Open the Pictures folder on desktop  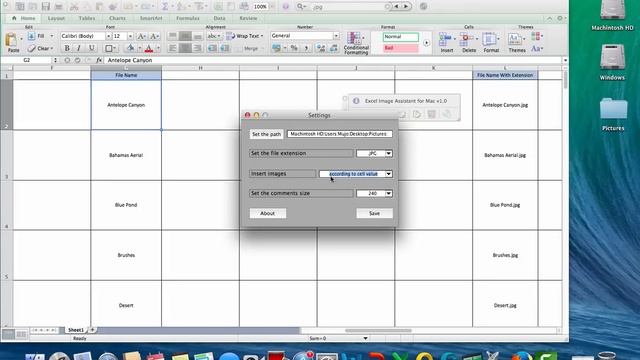(613, 114)
